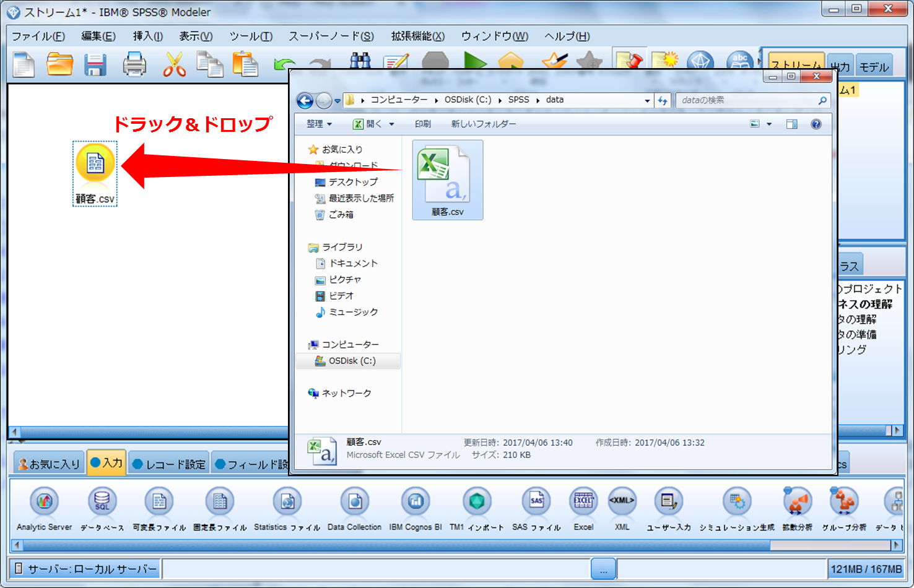914x588 pixels.
Task: Open the recent pages dropdown near back button
Action: click(337, 100)
